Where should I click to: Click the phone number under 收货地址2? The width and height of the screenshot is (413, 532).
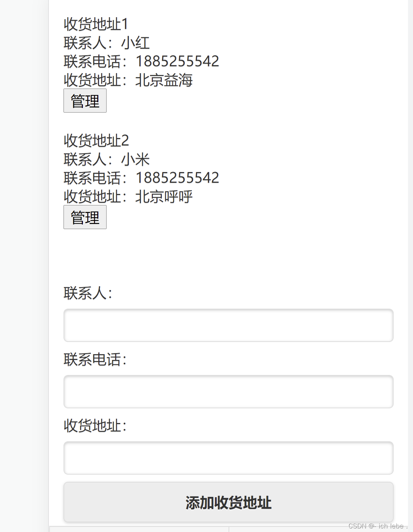[x=178, y=177]
